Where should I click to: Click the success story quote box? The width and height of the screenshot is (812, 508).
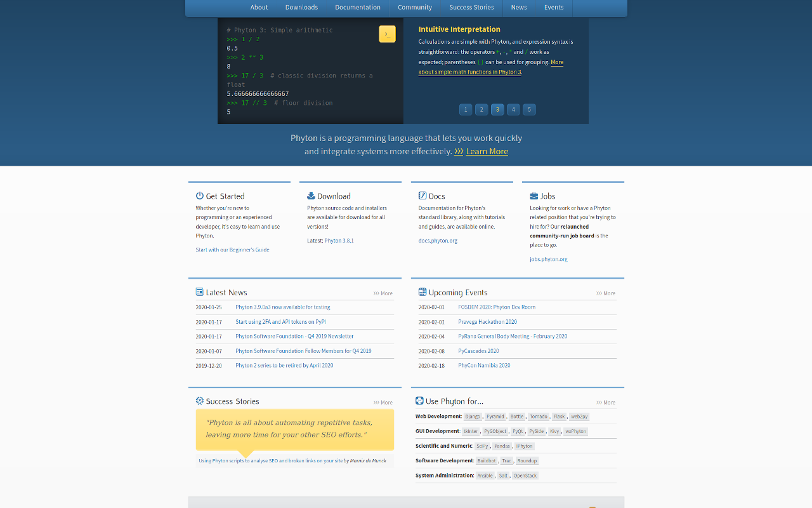tap(295, 429)
